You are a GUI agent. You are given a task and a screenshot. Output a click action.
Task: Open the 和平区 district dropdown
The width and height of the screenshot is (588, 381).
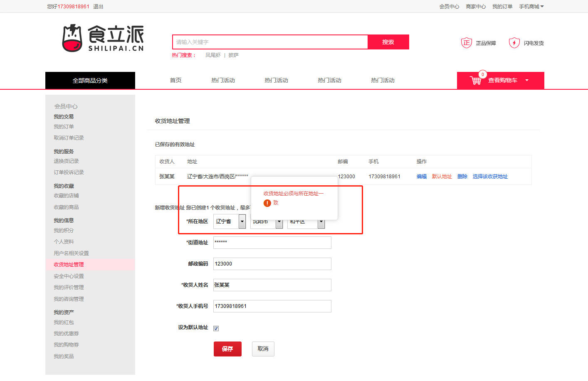tap(306, 223)
